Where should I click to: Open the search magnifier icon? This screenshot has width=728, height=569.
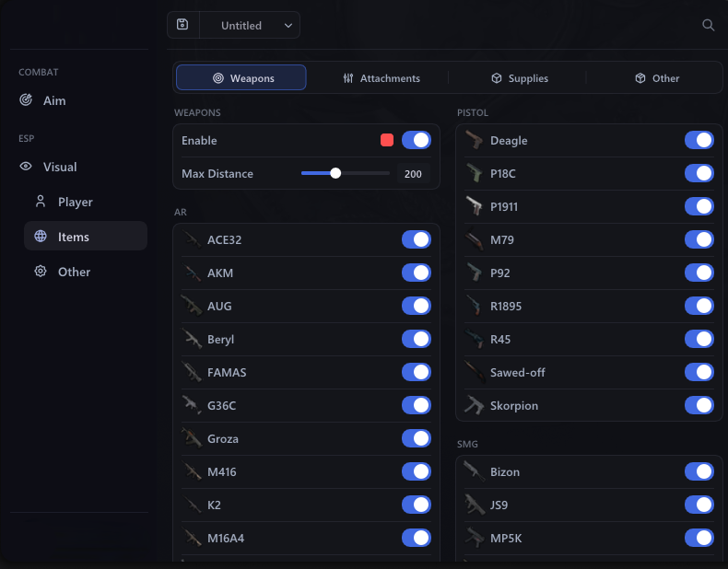tap(708, 25)
